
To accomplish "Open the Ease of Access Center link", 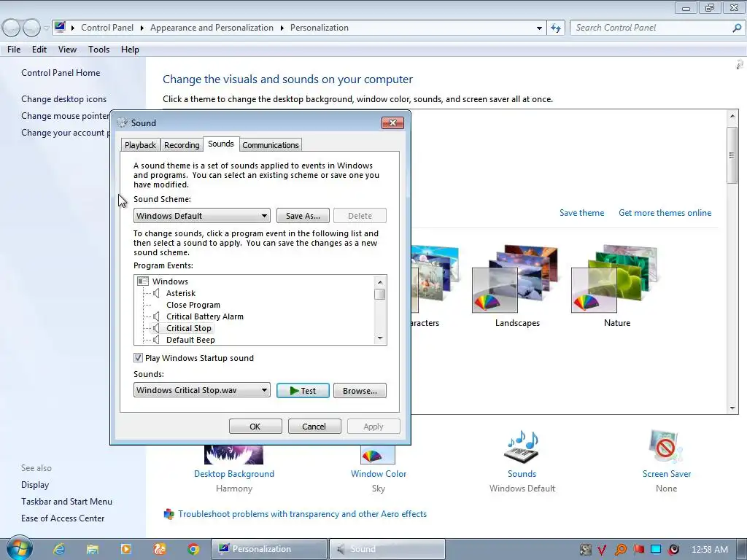I will coord(63,518).
